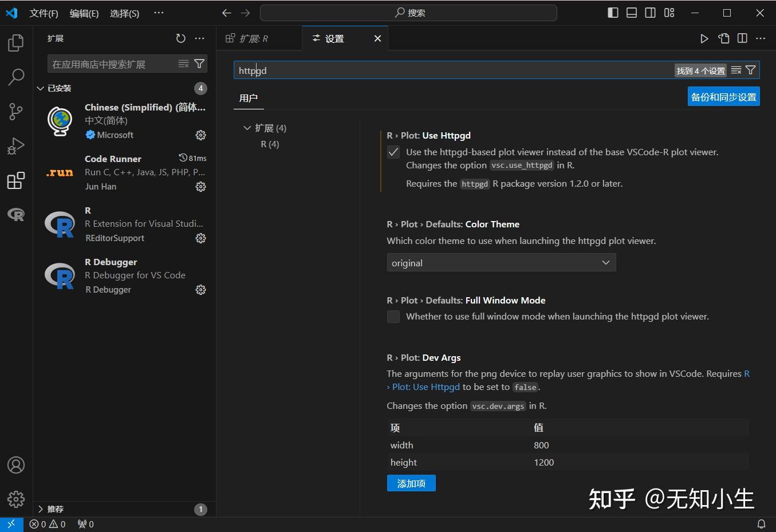Open the Source Control panel icon
This screenshot has height=532, width=776.
[15, 111]
